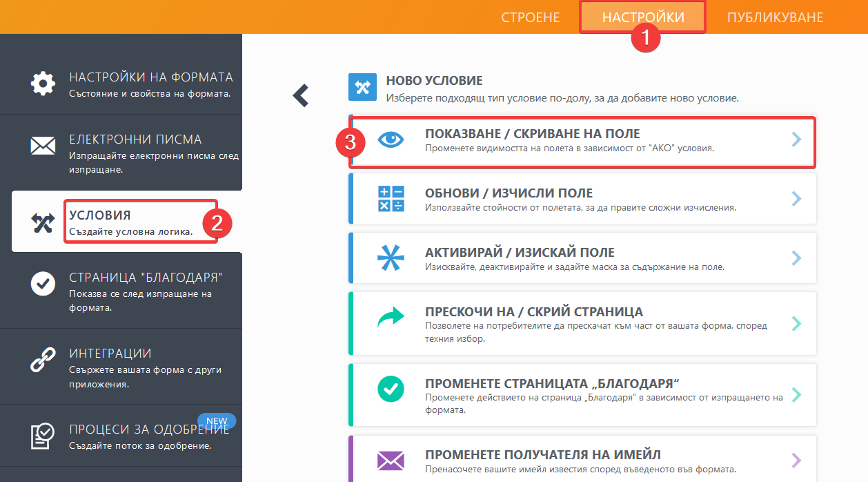Click the green arrow Прескочи на icon

point(391,318)
